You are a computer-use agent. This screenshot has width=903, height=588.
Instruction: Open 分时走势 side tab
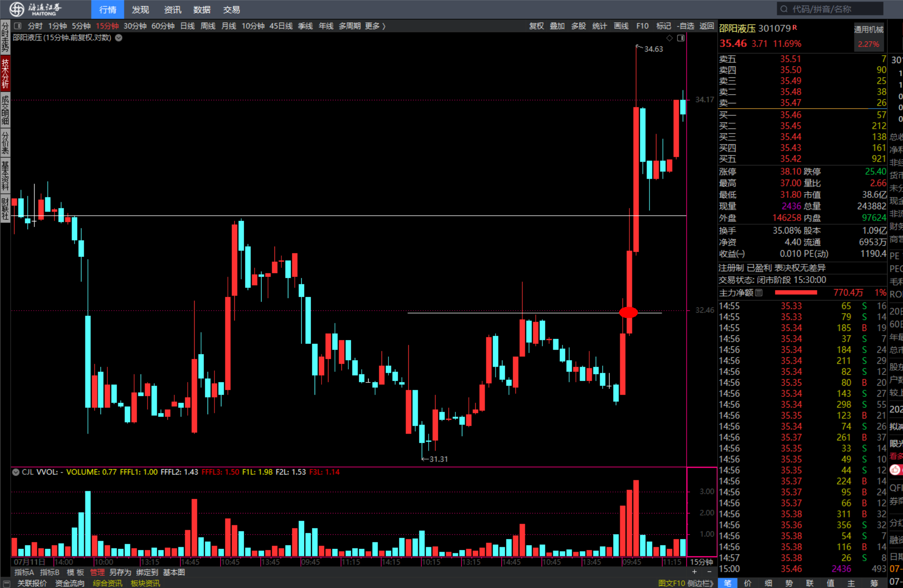coord(5,37)
